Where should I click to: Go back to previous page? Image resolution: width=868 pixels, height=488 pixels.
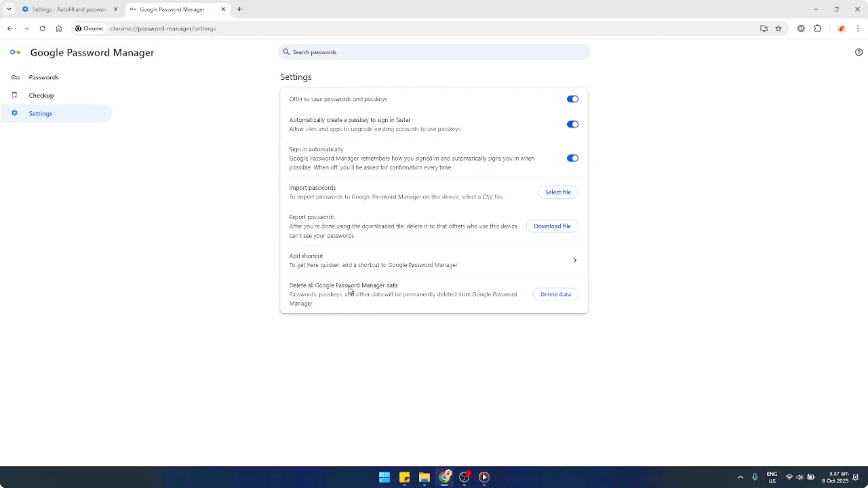pos(10,29)
